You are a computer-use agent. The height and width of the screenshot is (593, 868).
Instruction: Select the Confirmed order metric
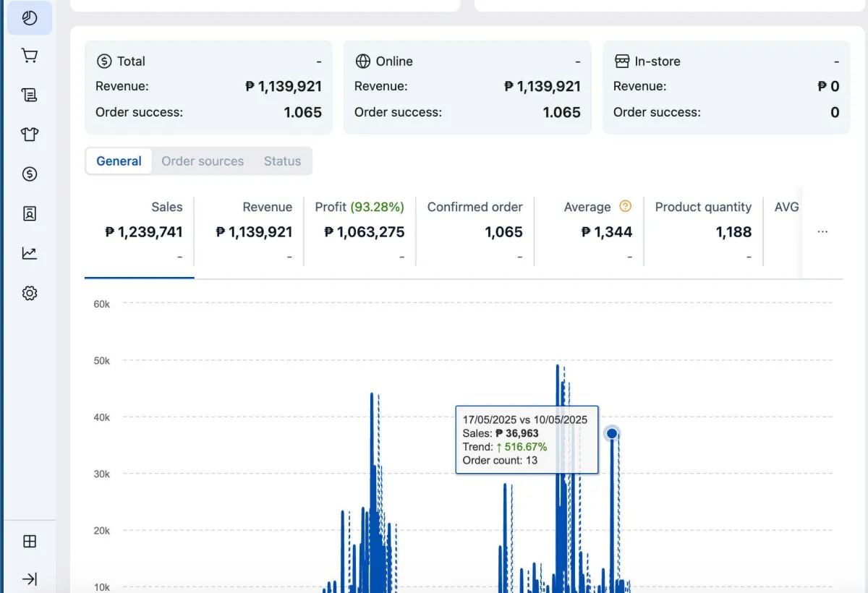click(x=475, y=231)
